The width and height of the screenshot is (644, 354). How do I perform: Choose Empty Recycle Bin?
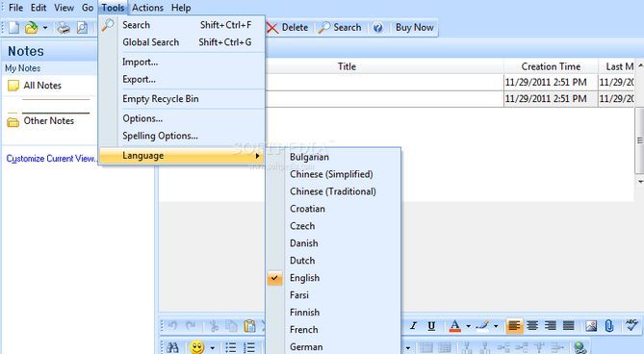point(182,99)
